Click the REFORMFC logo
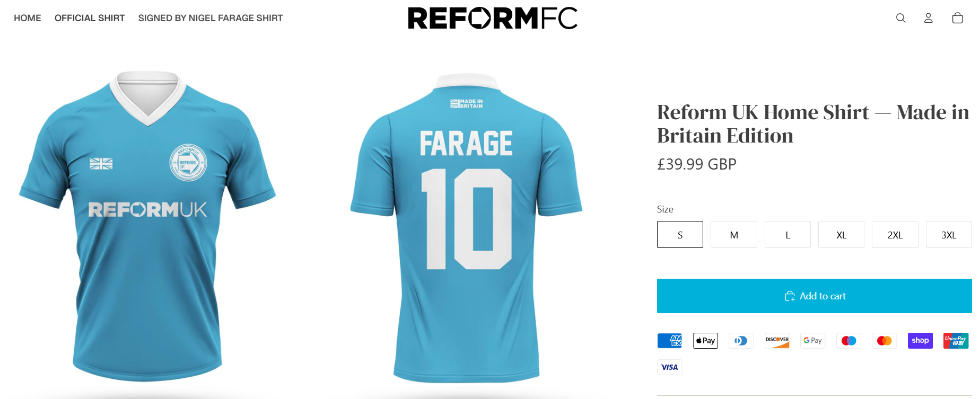 (x=493, y=18)
